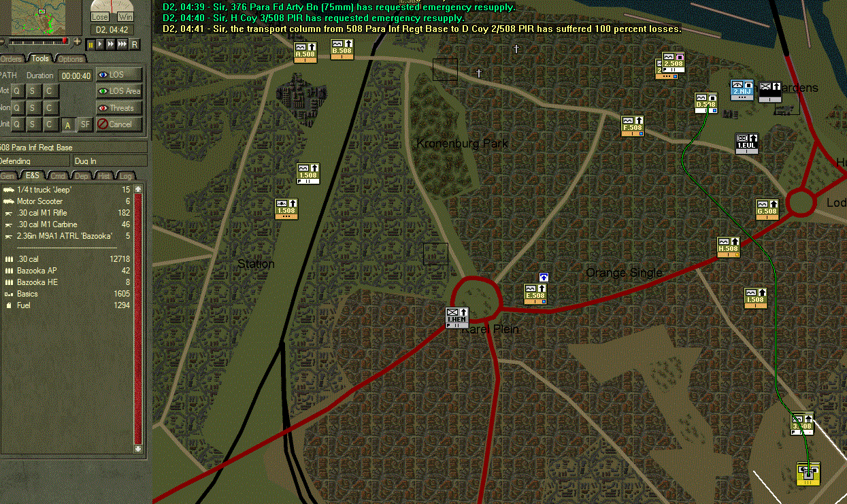Toggle the SF path button

pyautogui.click(x=84, y=124)
